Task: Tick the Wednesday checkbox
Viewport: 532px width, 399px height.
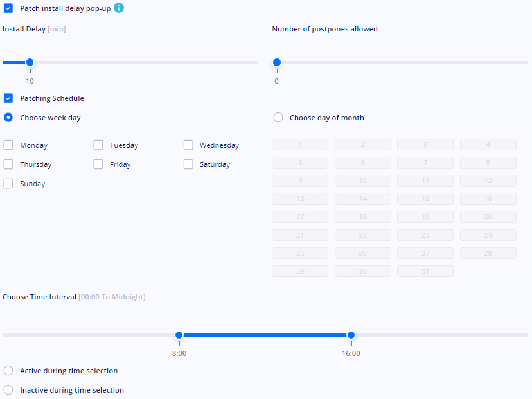Action: point(188,145)
